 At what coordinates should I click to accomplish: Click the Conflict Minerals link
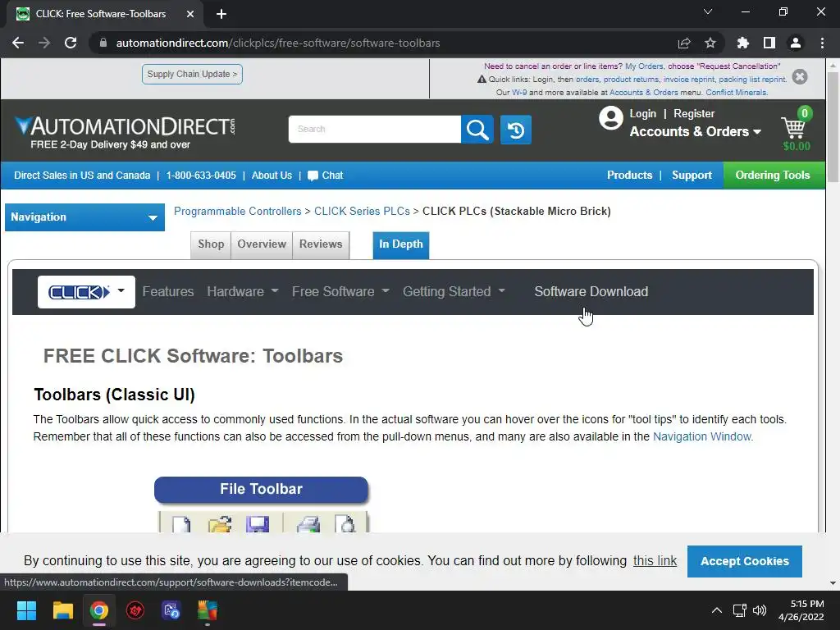coord(737,92)
